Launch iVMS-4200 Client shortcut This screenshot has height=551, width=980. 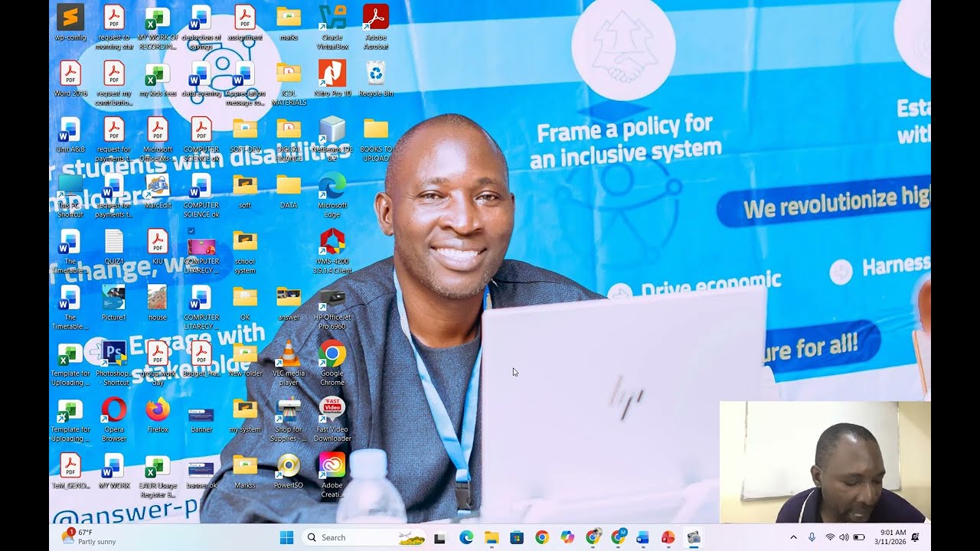332,250
